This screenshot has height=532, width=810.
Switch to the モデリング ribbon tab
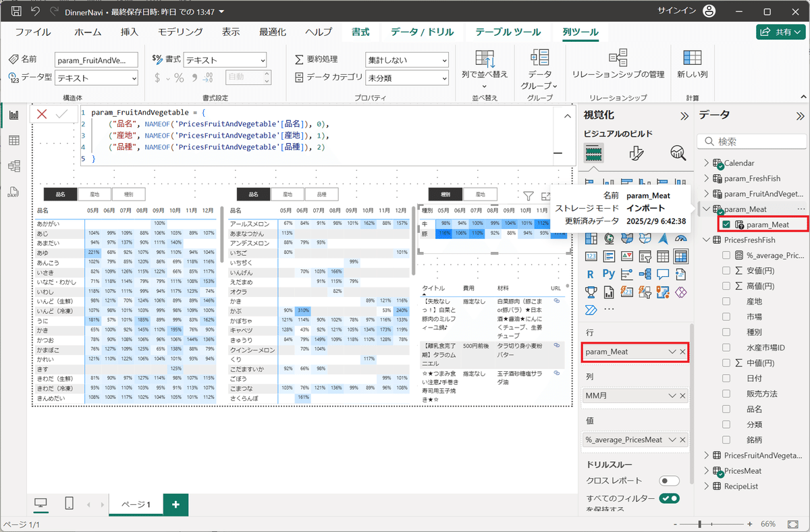point(180,32)
